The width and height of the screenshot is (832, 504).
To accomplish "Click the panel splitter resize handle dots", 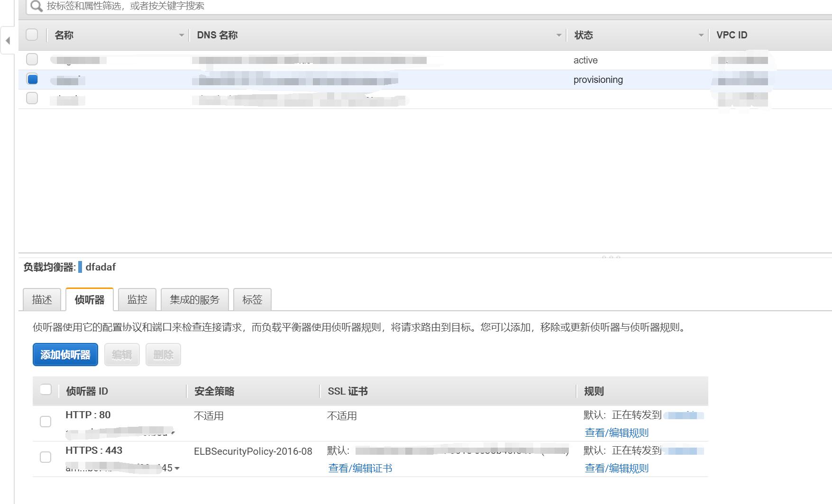I will tap(611, 257).
